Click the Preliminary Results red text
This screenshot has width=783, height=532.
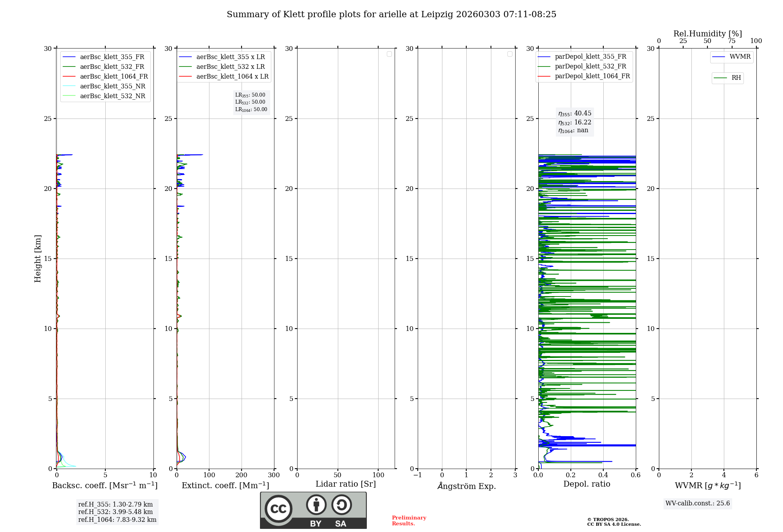pos(409,521)
